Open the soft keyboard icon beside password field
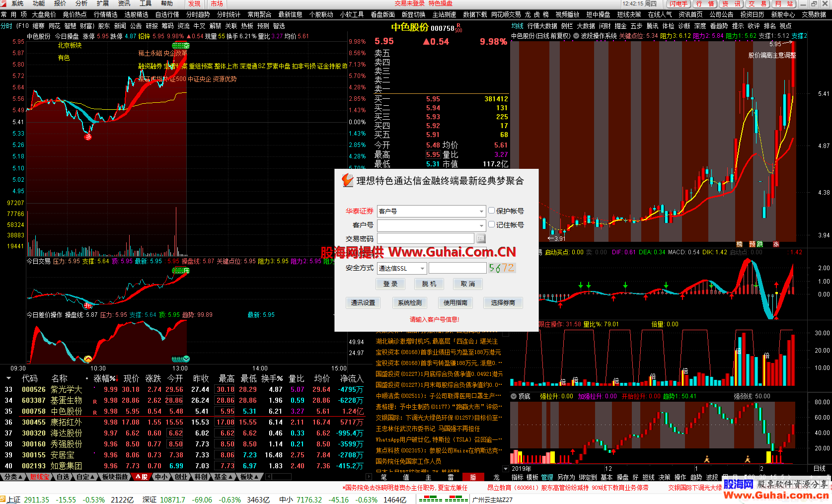832x504 pixels. click(x=480, y=239)
